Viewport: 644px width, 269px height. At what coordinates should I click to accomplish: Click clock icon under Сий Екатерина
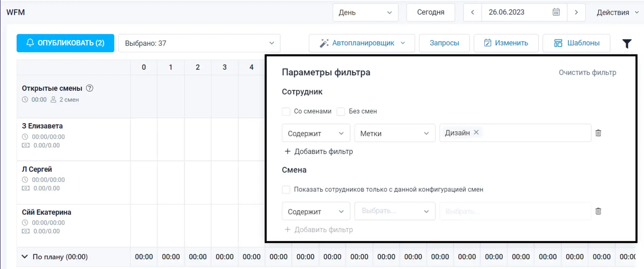[x=25, y=223]
